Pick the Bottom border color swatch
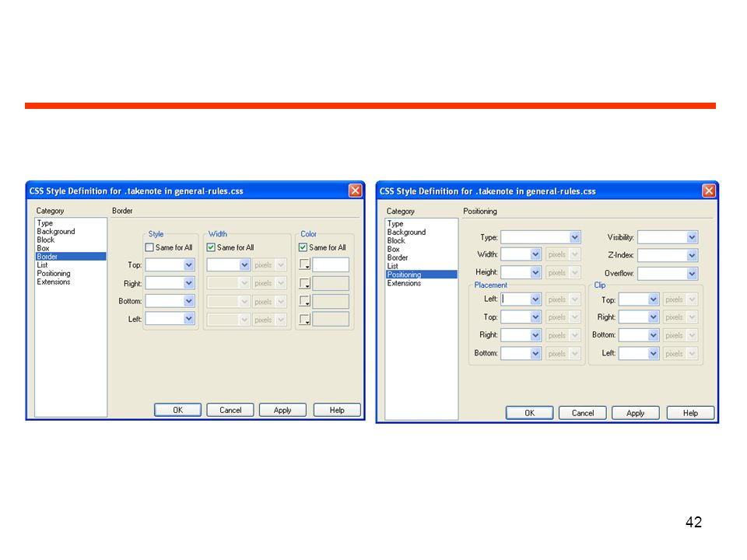Viewport: 747px width, 560px height. click(x=305, y=301)
